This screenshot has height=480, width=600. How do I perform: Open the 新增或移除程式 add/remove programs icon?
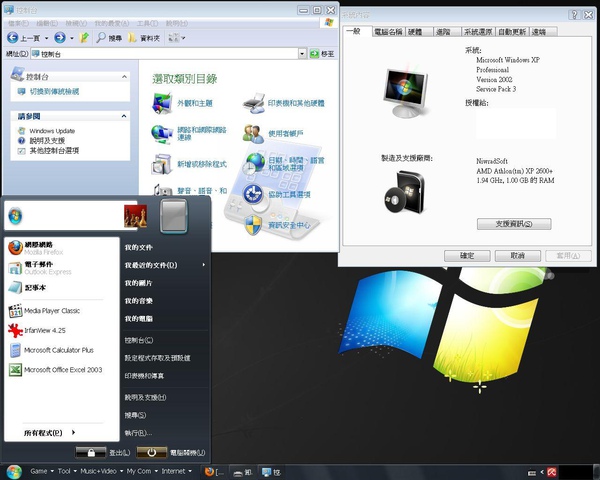point(162,164)
